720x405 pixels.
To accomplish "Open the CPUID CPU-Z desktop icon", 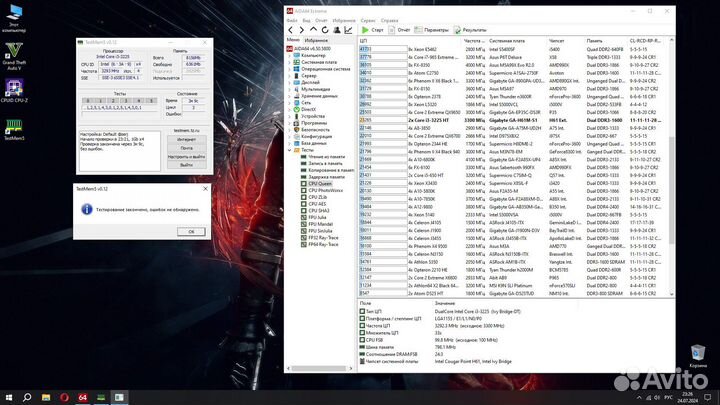I will coord(14,90).
